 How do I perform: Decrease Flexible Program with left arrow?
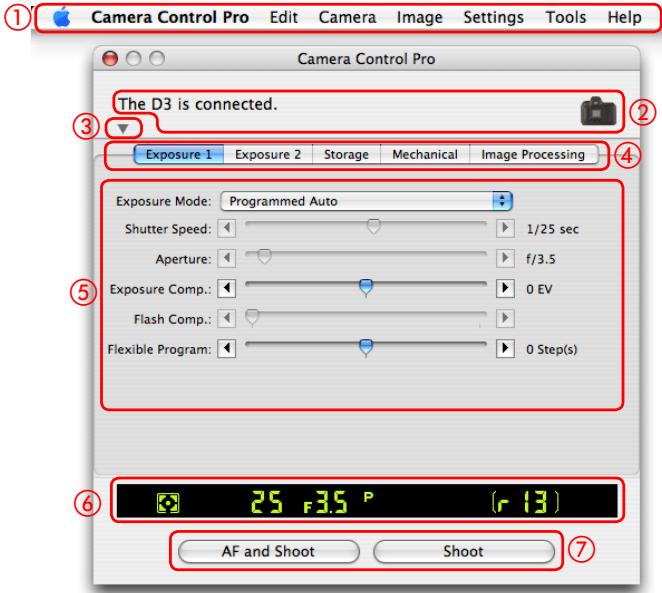pos(227,349)
